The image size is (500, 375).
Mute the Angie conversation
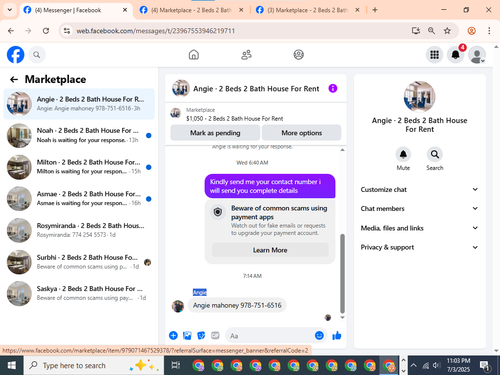(403, 154)
